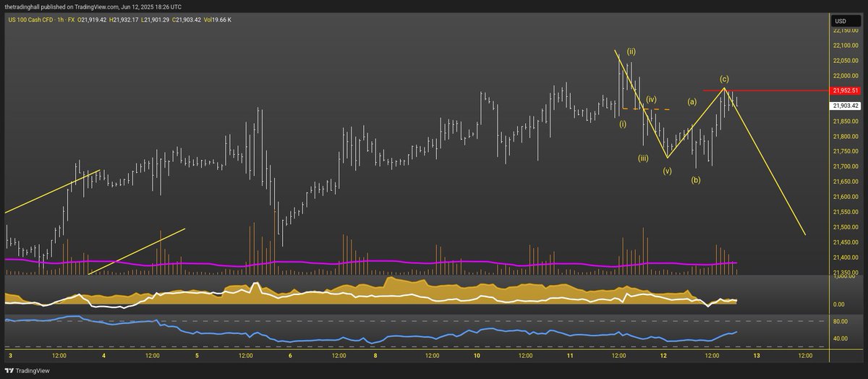Click the 22,100.00 price axis label
The image size is (868, 379).
point(845,46)
